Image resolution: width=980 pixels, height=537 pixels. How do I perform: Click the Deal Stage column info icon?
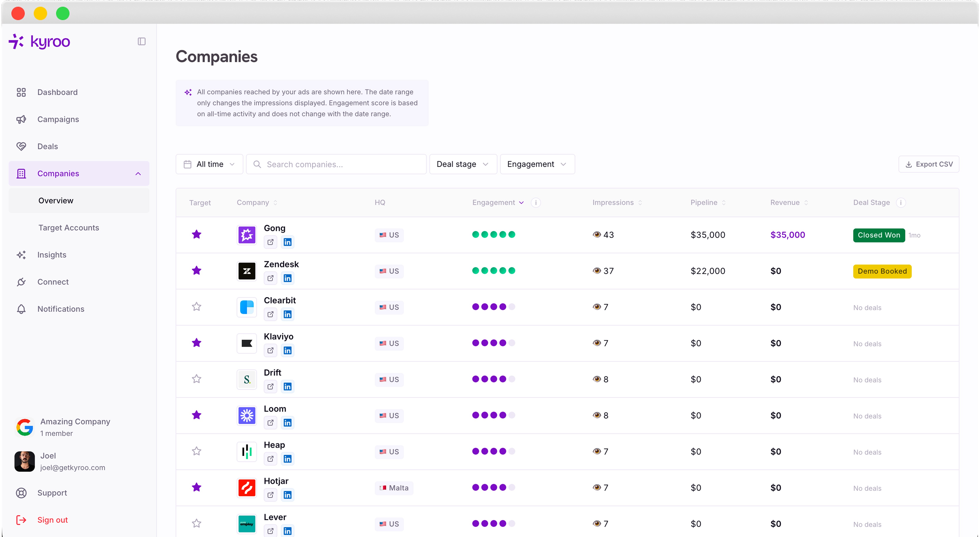point(900,203)
